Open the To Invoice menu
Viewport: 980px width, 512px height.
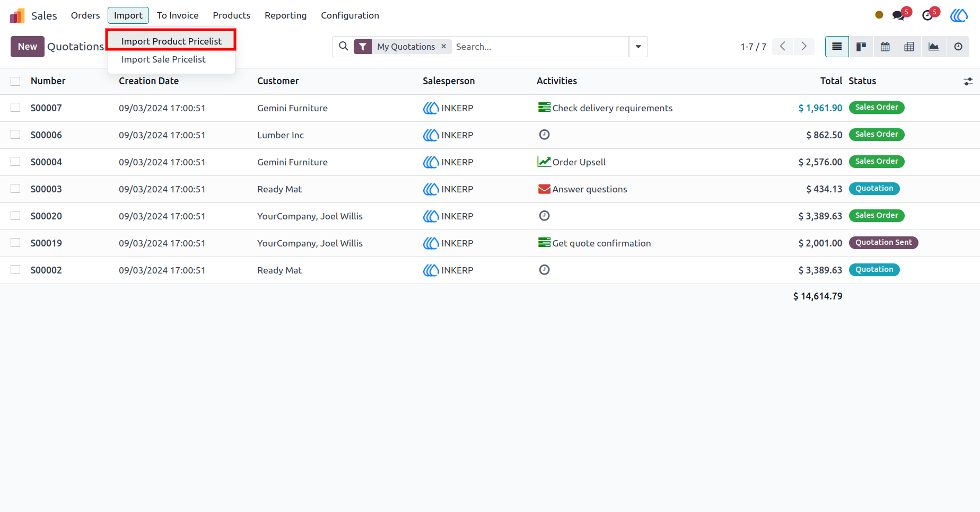click(x=178, y=15)
